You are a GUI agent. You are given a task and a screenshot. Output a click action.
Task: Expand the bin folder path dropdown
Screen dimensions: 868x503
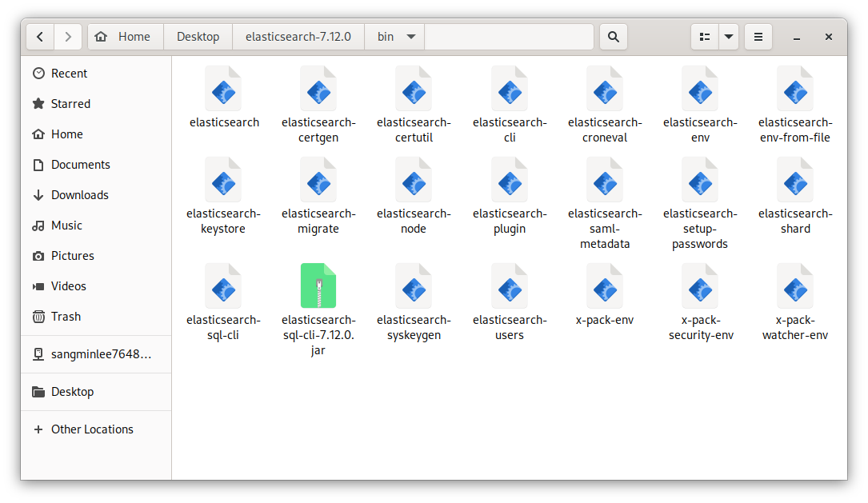tap(410, 37)
